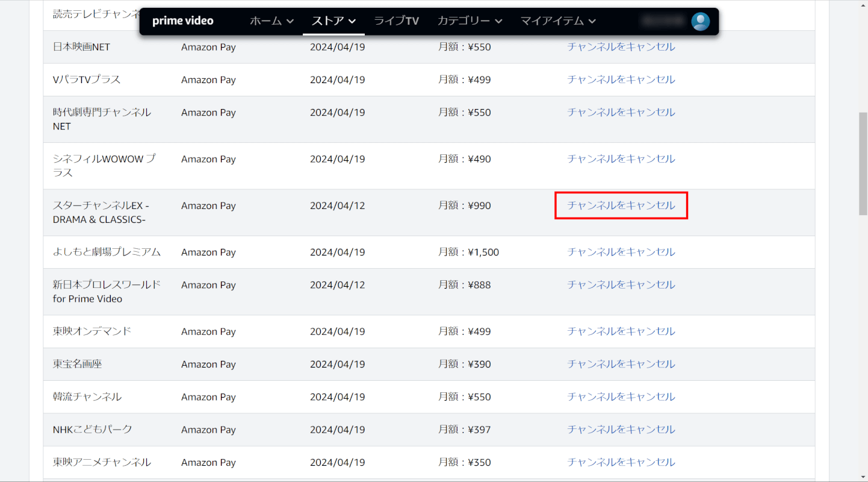
Task: Cancel the 東宝名画座 channel
Action: coord(621,364)
